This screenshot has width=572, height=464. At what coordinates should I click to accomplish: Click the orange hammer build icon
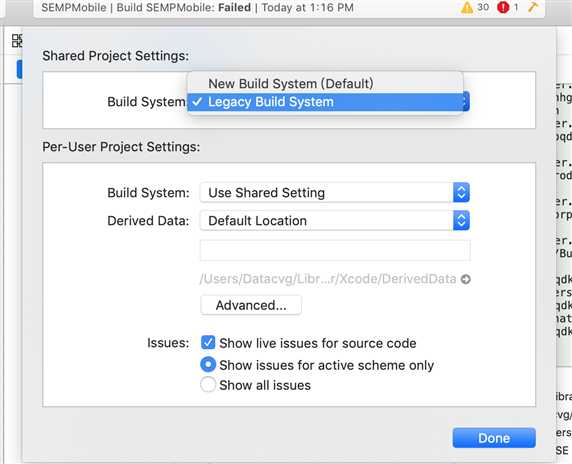pos(533,7)
